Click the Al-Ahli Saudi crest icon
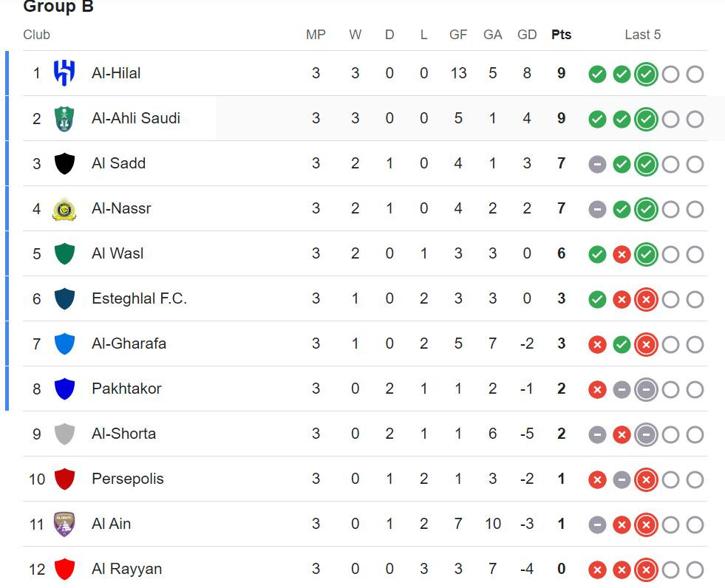 pos(65,118)
